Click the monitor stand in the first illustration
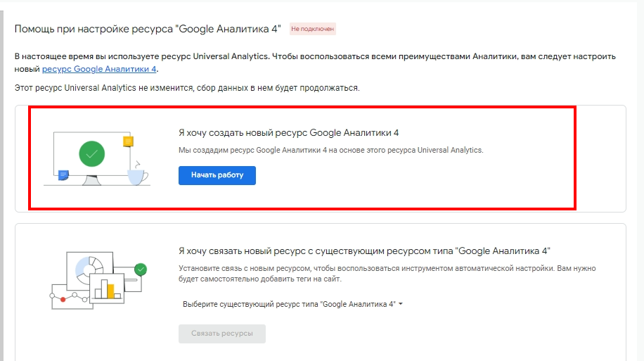The width and height of the screenshot is (644, 361). click(x=91, y=180)
